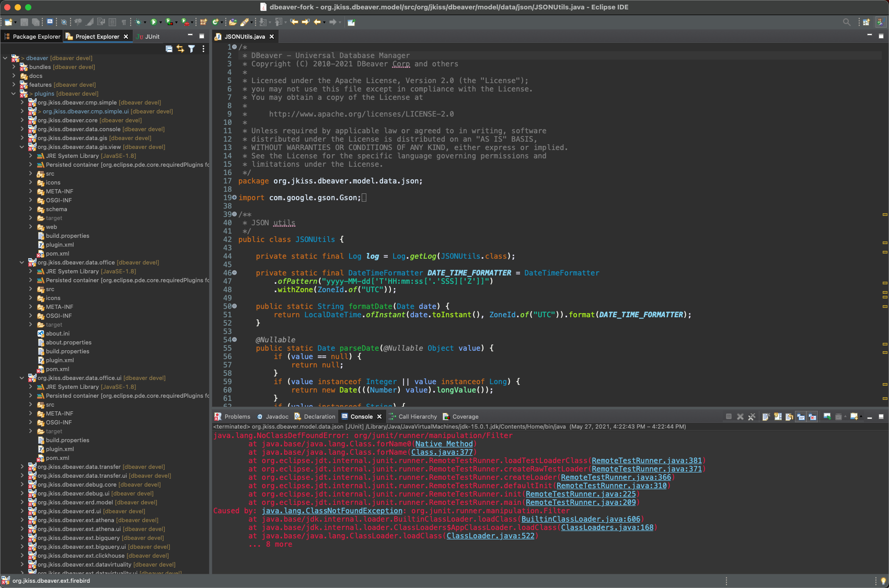Toggle Link with Editor in Project Explorer

pos(180,49)
